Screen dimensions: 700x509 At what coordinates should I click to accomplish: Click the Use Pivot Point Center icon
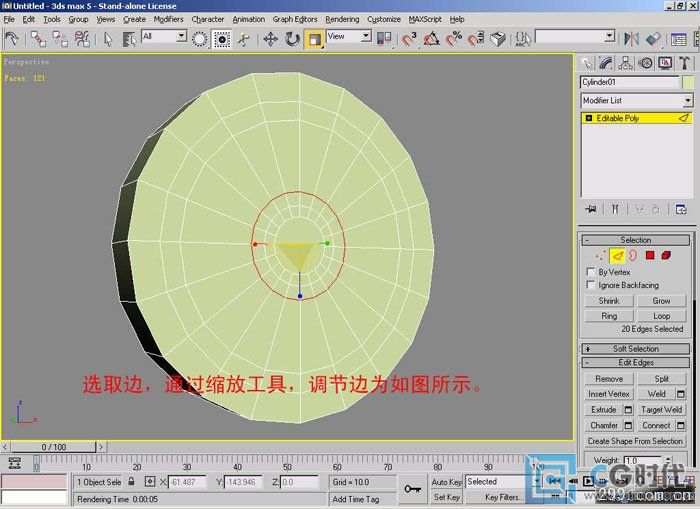point(384,39)
